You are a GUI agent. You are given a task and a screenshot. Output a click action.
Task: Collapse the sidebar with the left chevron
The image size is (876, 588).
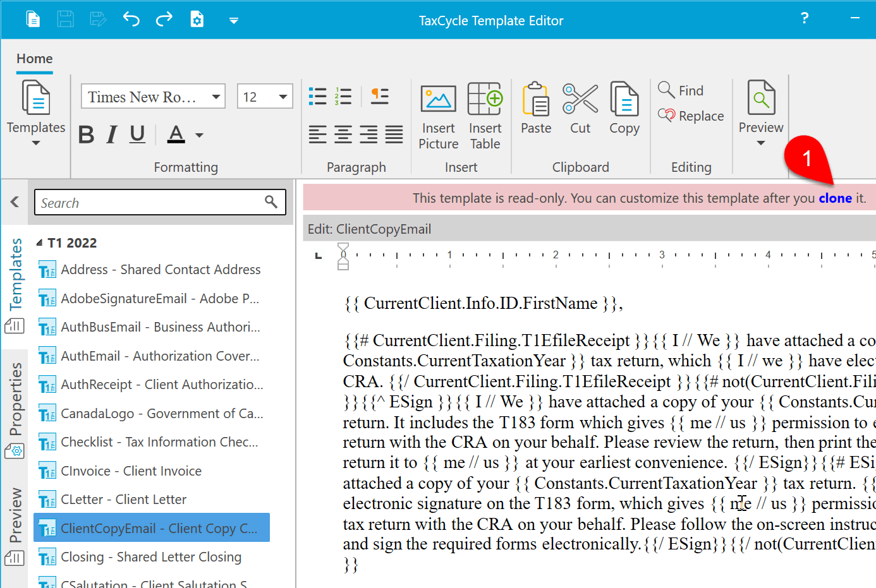(x=15, y=202)
